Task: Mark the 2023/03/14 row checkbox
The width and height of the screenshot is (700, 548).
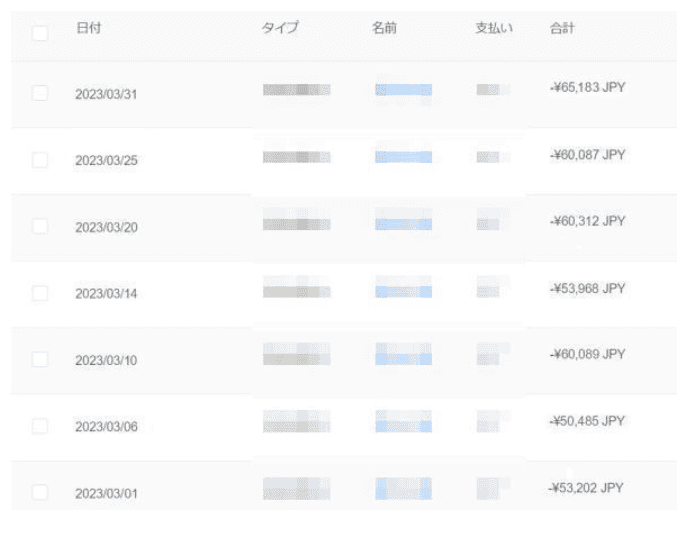Action: click(40, 293)
